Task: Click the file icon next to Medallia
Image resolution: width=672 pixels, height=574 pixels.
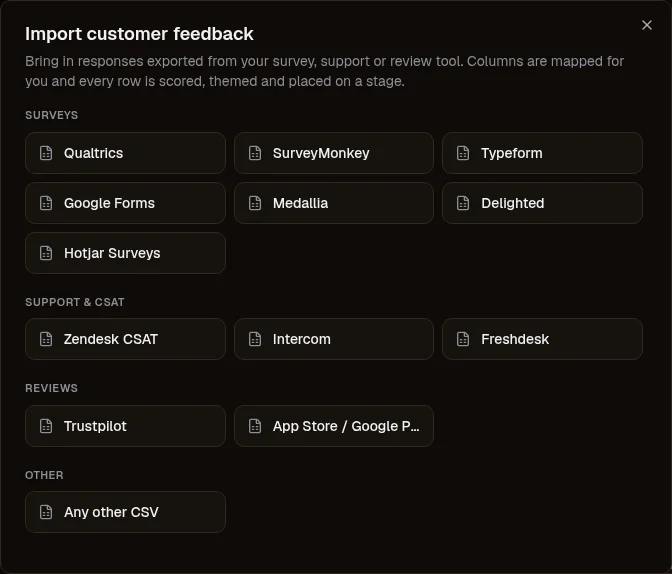Action: [x=255, y=203]
